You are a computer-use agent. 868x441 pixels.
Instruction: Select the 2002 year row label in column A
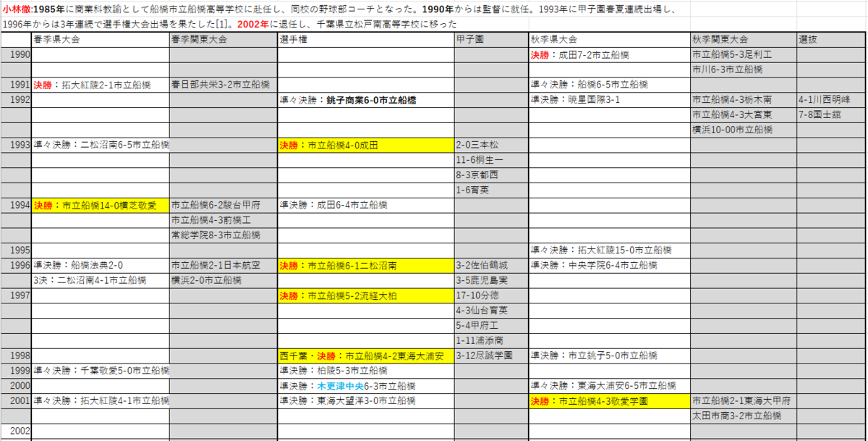tap(16, 431)
